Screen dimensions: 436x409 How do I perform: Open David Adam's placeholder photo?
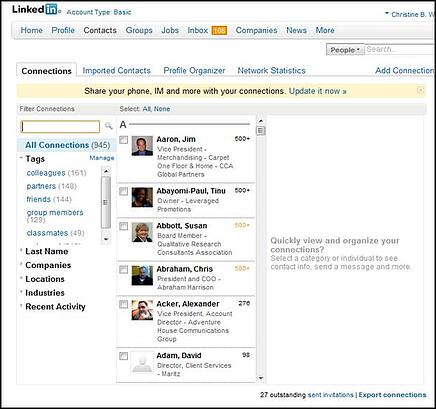[142, 362]
